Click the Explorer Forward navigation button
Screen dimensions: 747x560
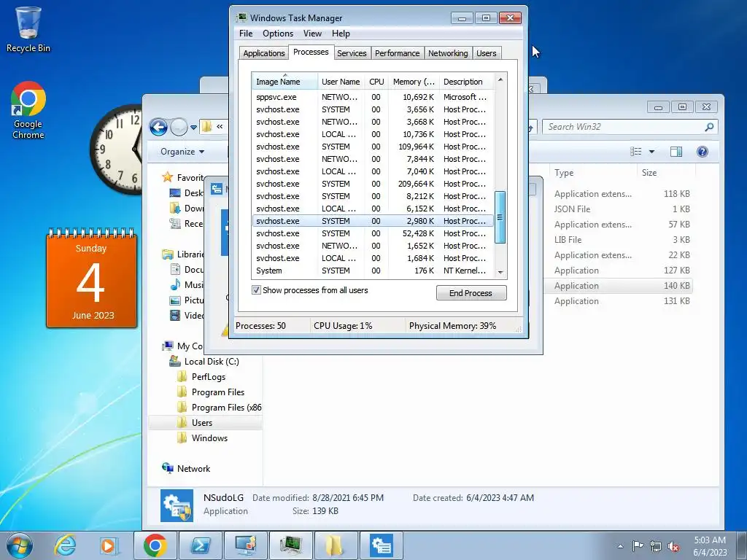point(179,127)
